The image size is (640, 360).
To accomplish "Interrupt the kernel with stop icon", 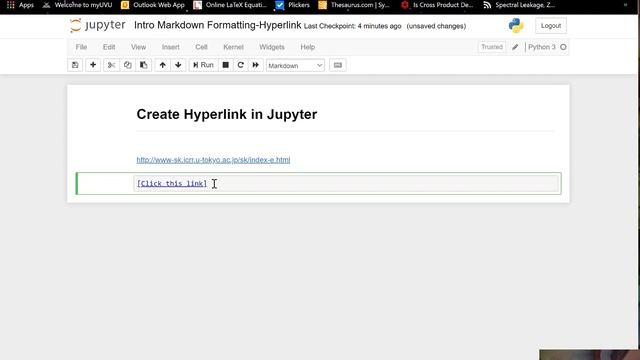I will pos(225,65).
